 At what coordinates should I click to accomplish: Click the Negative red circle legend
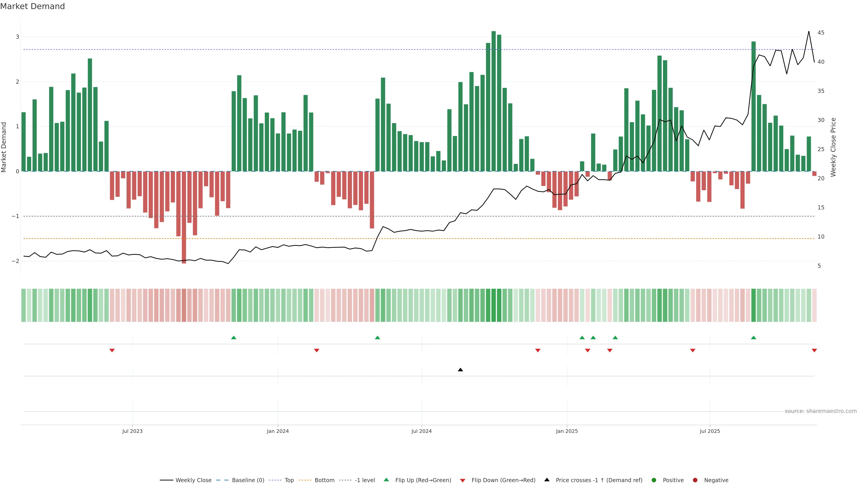(695, 480)
